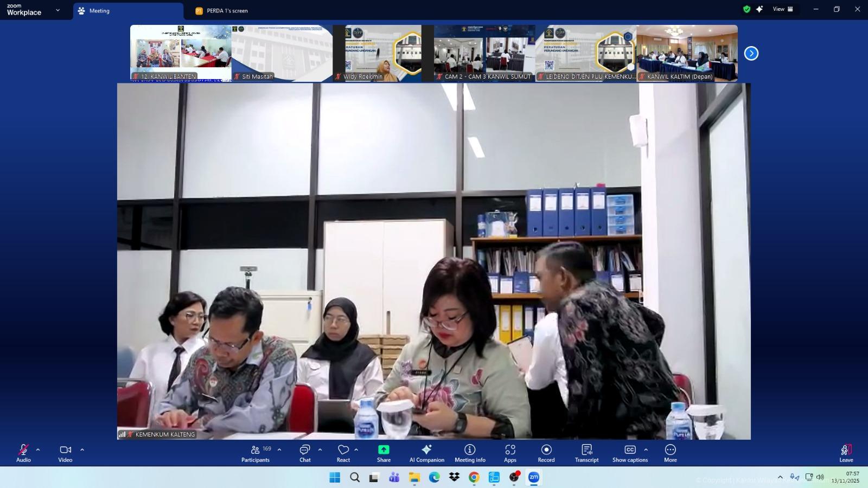Screen dimensions: 868x488
Task: Click the React heart icon
Action: [343, 453]
